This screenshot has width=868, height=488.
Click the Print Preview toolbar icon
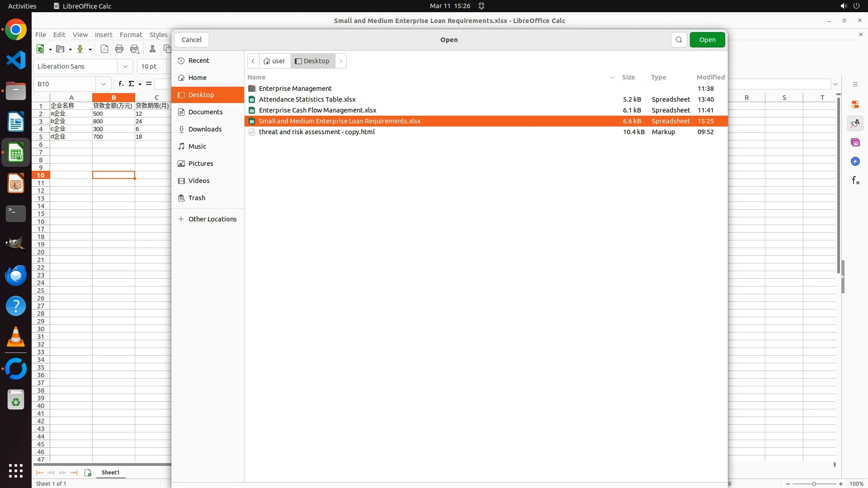[x=135, y=49]
